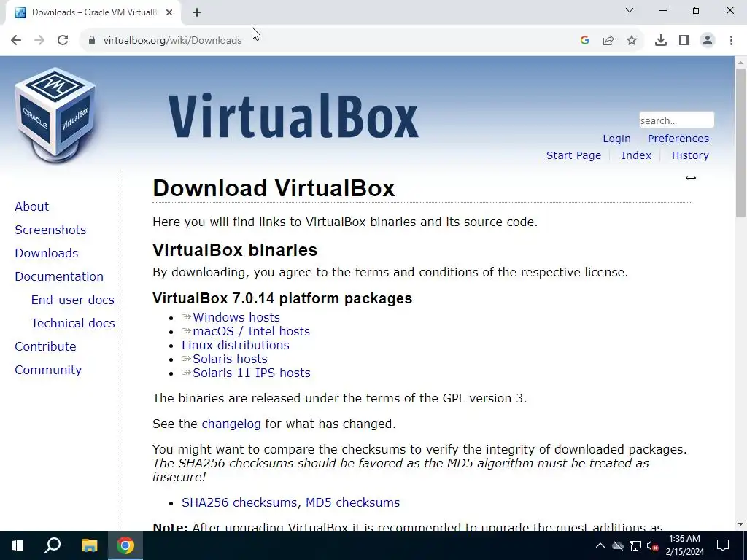
Task: Open Contribute in the sidebar
Action: click(45, 346)
